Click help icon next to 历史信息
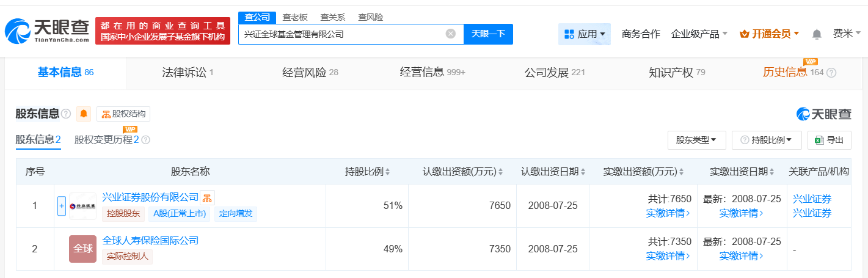 831,73
